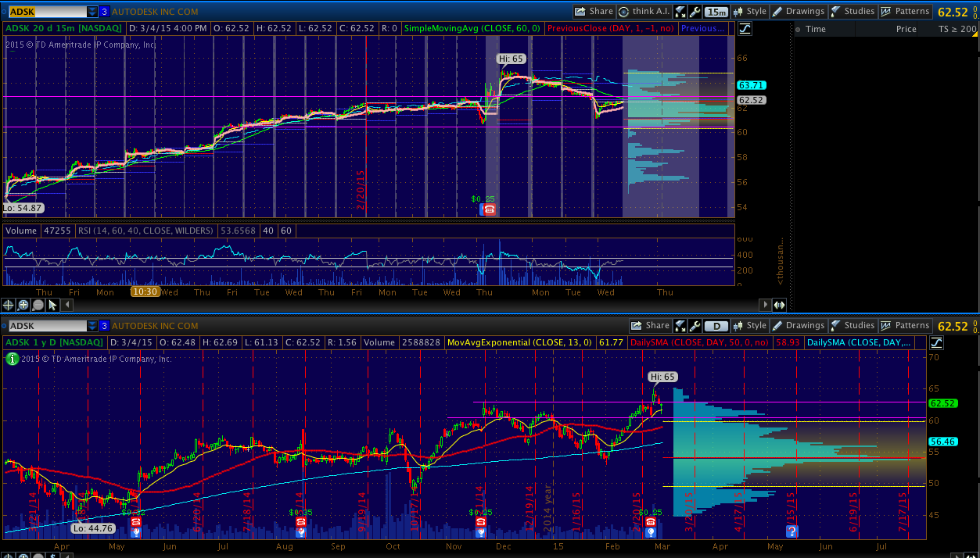
Task: Toggle chart scale button on top chart
Action: click(745, 29)
